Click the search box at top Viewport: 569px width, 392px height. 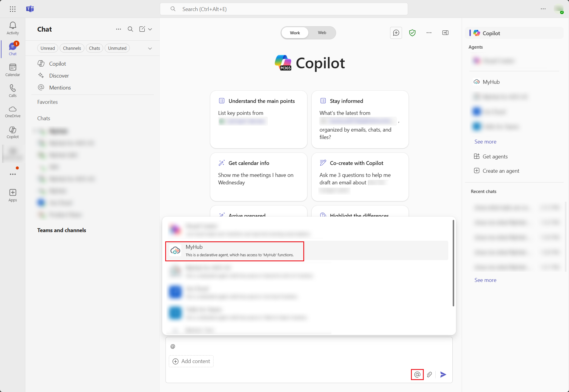pos(284,9)
